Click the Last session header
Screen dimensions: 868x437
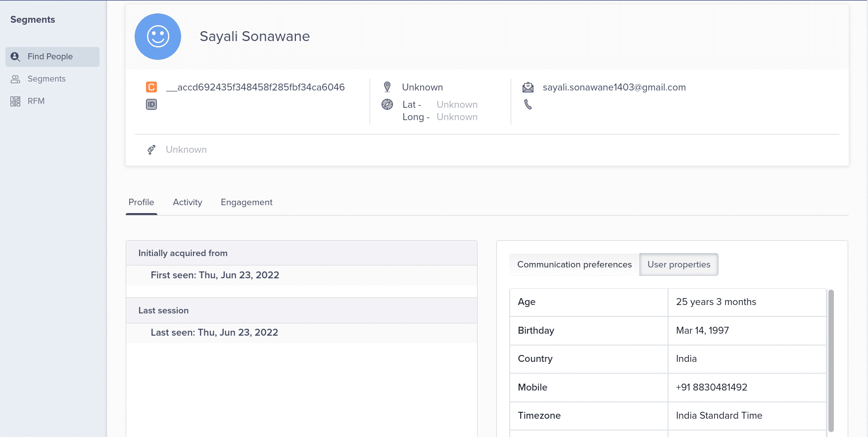pos(301,310)
